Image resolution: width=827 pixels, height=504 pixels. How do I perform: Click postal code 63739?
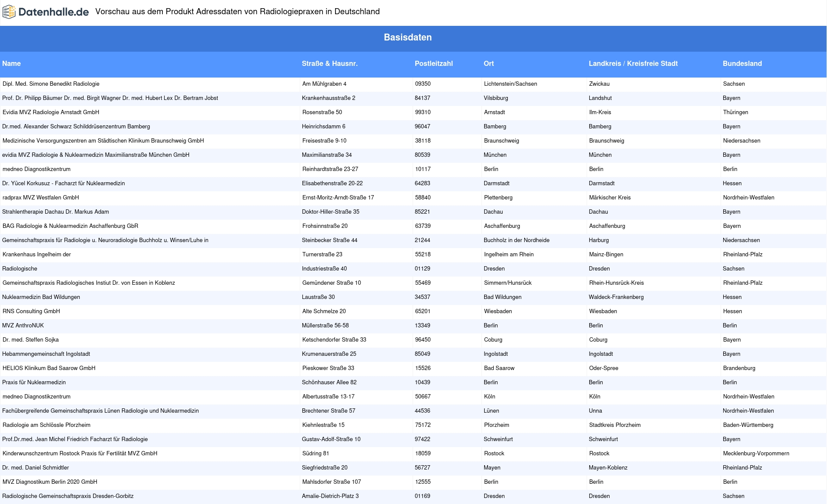[x=423, y=226]
